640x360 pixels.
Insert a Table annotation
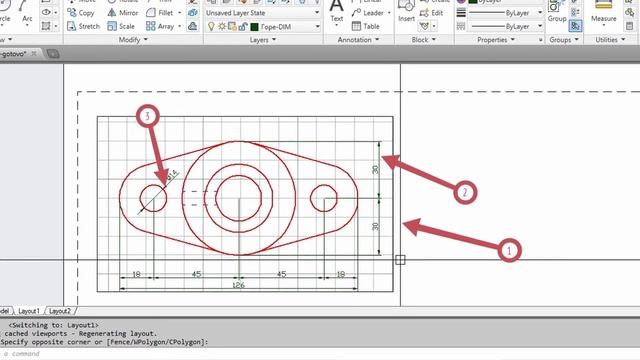[x=366, y=26]
